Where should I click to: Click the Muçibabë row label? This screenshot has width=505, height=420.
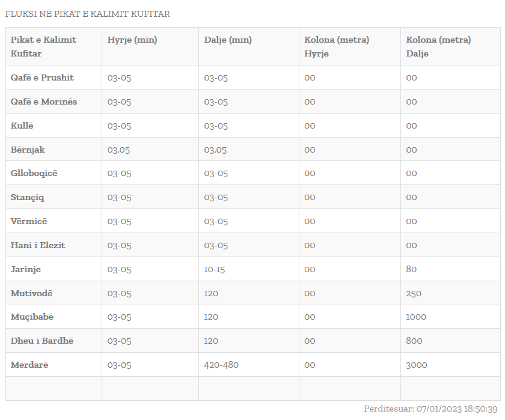coord(32,317)
